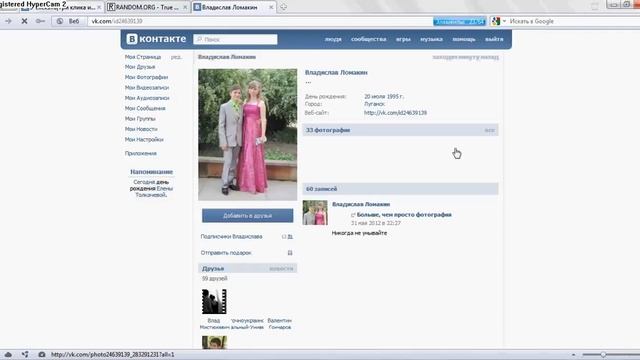
Task: Click the RANDOM.ORG tab favicon
Action: pyautogui.click(x=111, y=7)
